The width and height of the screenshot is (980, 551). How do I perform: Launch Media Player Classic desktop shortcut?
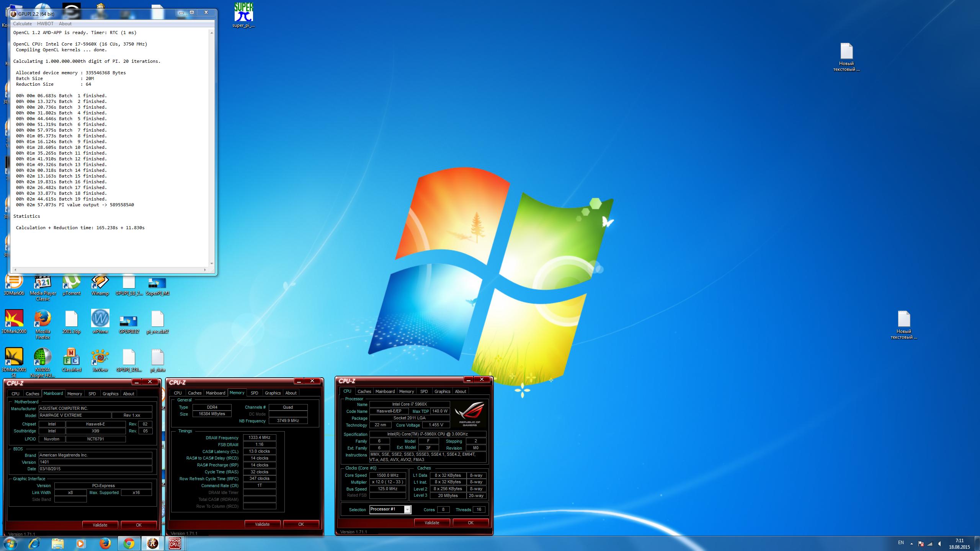[43, 288]
